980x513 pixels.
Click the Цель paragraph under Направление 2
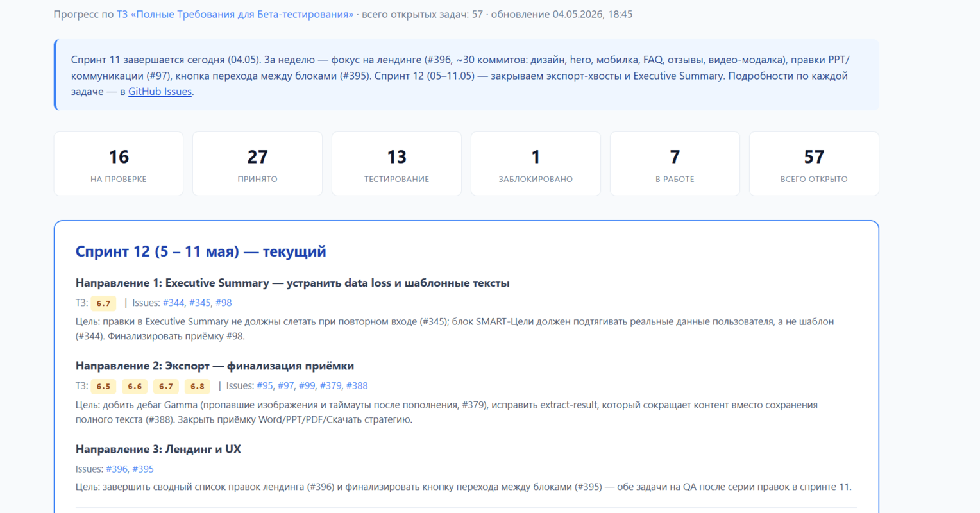pos(446,412)
